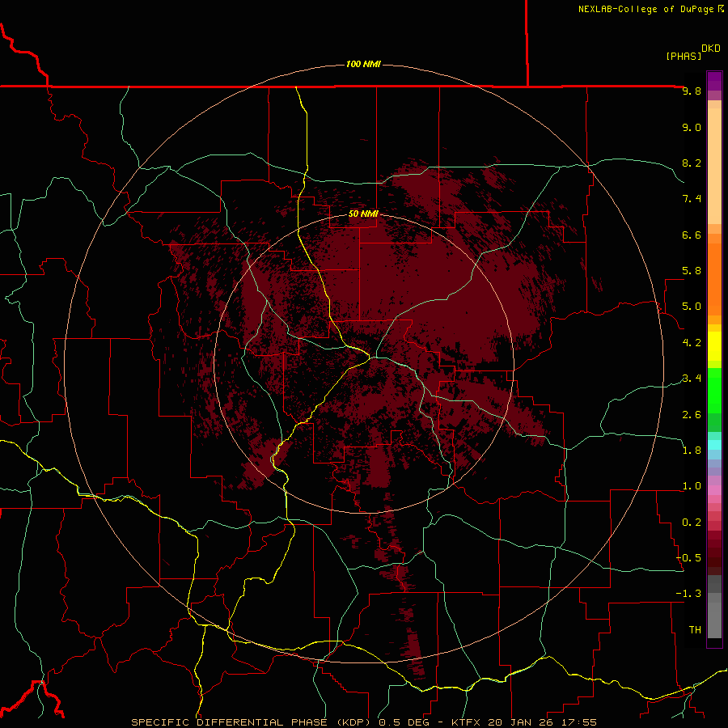Click the 7.4 scale value

point(692,199)
